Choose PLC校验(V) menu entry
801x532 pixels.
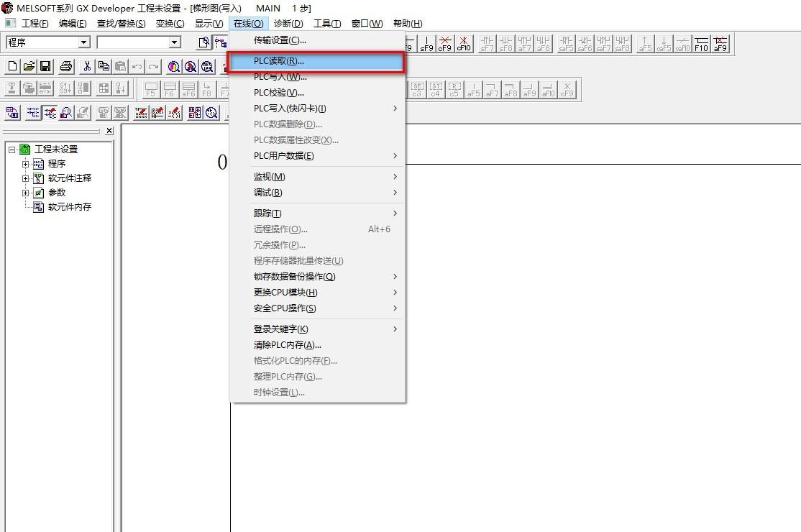tap(317, 93)
